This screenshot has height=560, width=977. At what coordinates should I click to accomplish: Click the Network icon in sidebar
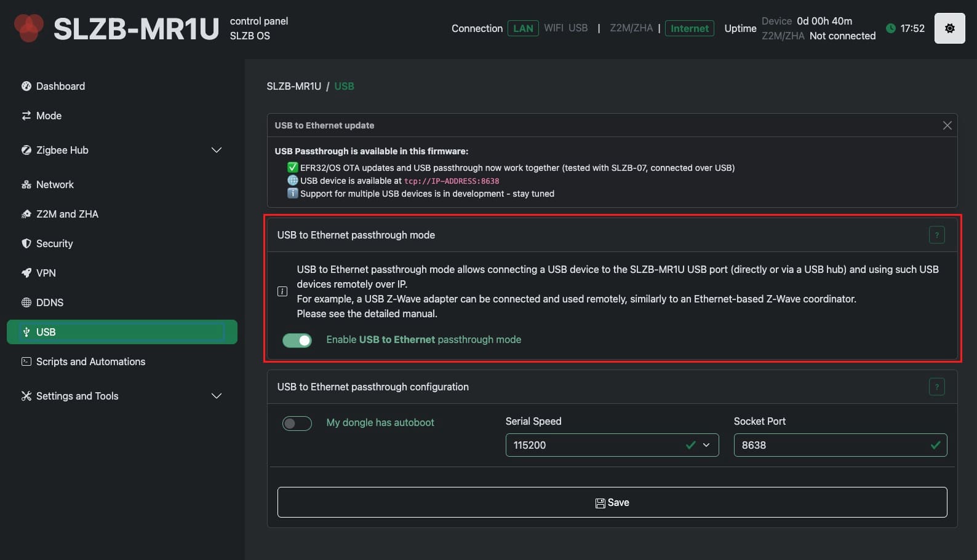[26, 184]
